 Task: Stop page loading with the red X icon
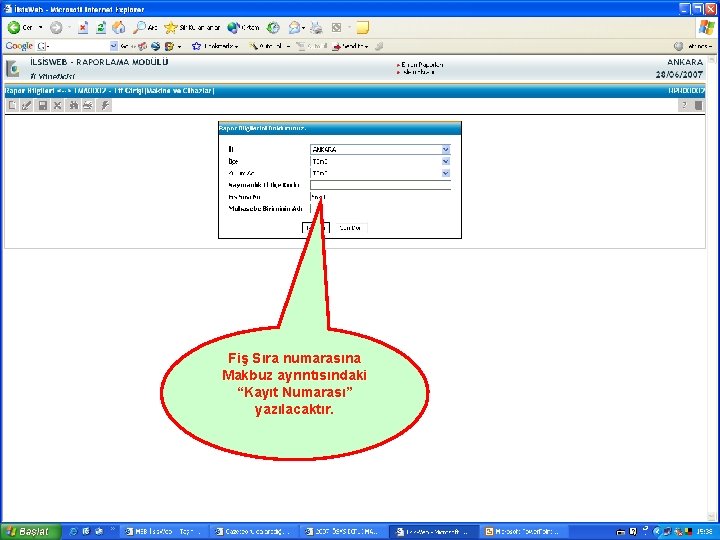(x=83, y=28)
